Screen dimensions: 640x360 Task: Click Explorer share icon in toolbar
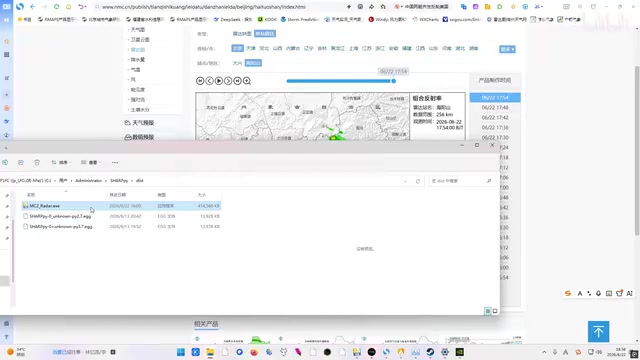coord(21,162)
